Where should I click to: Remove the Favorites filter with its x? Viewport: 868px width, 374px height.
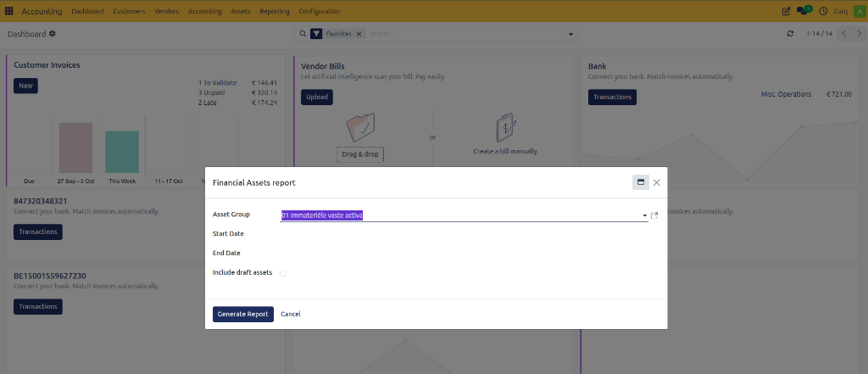point(359,34)
